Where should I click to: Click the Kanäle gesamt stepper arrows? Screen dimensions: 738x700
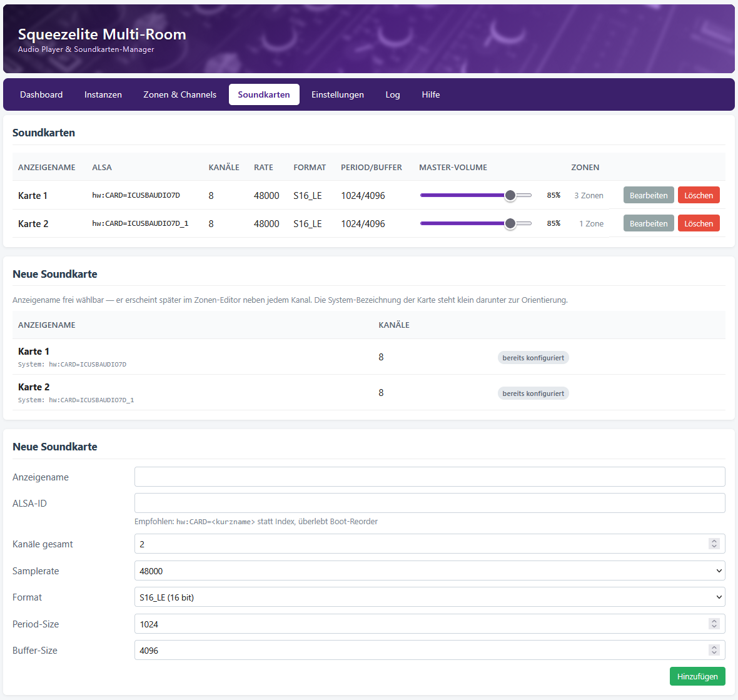(714, 544)
